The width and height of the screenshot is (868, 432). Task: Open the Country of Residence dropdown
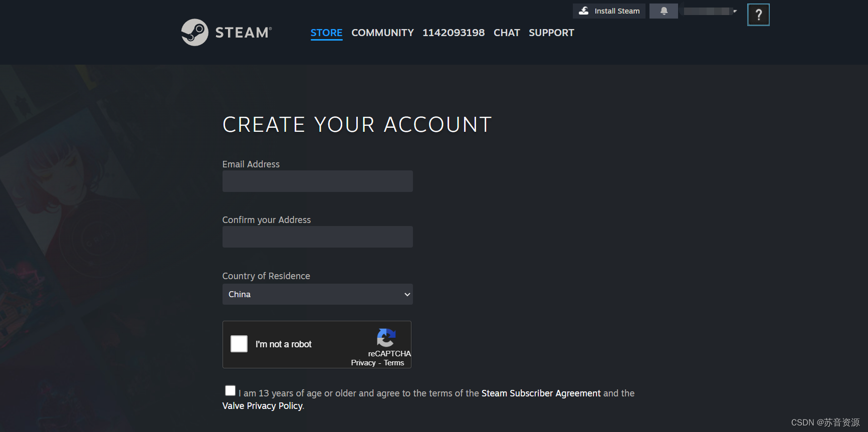318,294
